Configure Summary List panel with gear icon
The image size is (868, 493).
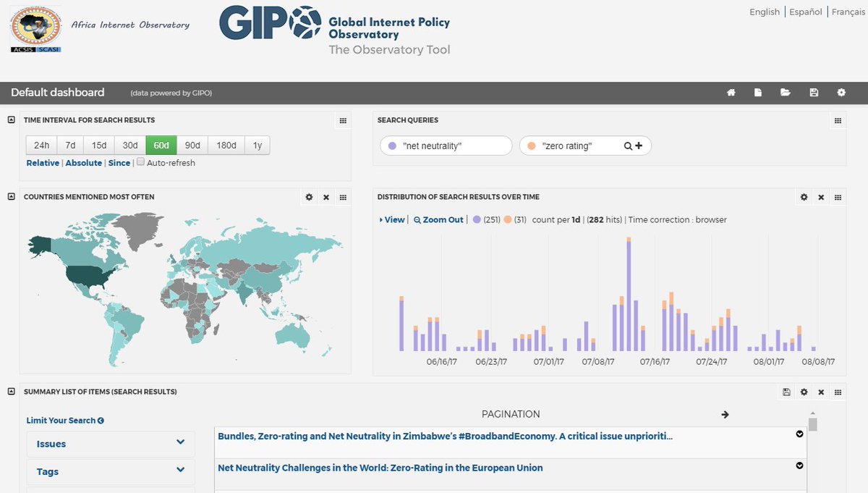coord(804,392)
